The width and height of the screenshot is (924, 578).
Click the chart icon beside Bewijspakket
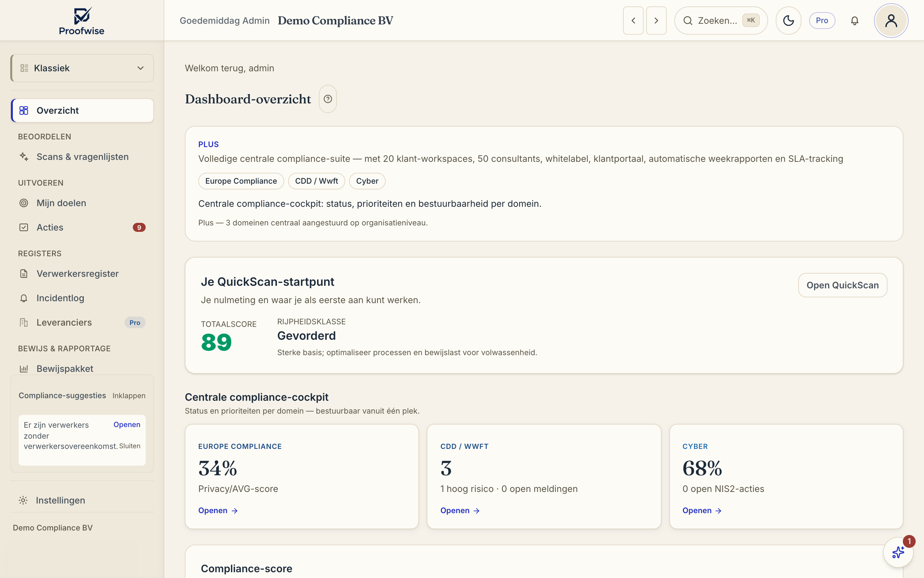click(x=24, y=369)
